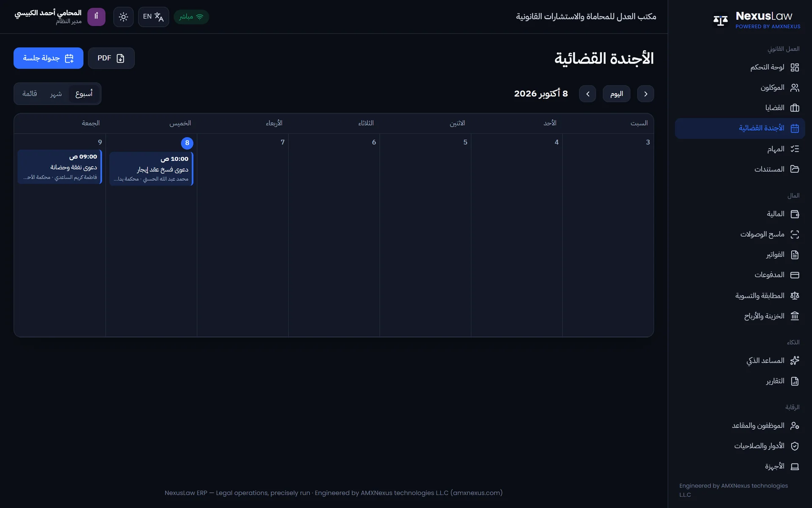Switch to the week (أسبوع) view tab
Viewport: 812px width, 508px height.
[84, 94]
